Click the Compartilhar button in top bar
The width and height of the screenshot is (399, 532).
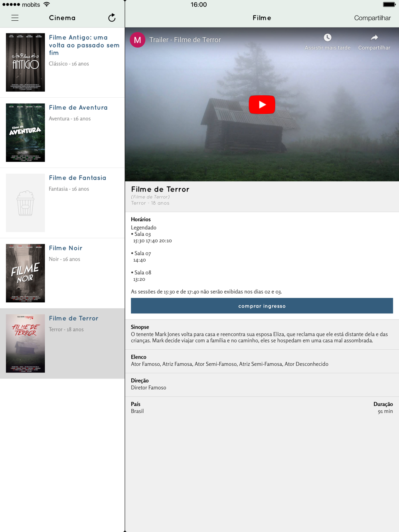pyautogui.click(x=372, y=18)
